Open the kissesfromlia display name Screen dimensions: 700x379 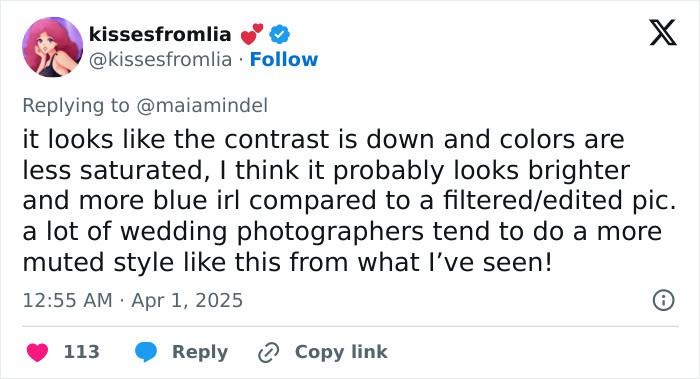[160, 34]
